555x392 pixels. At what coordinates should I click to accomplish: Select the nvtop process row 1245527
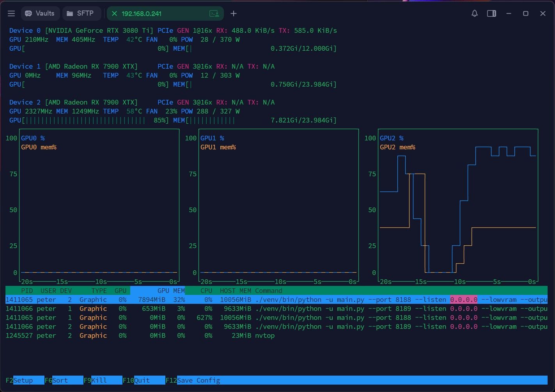coord(276,335)
